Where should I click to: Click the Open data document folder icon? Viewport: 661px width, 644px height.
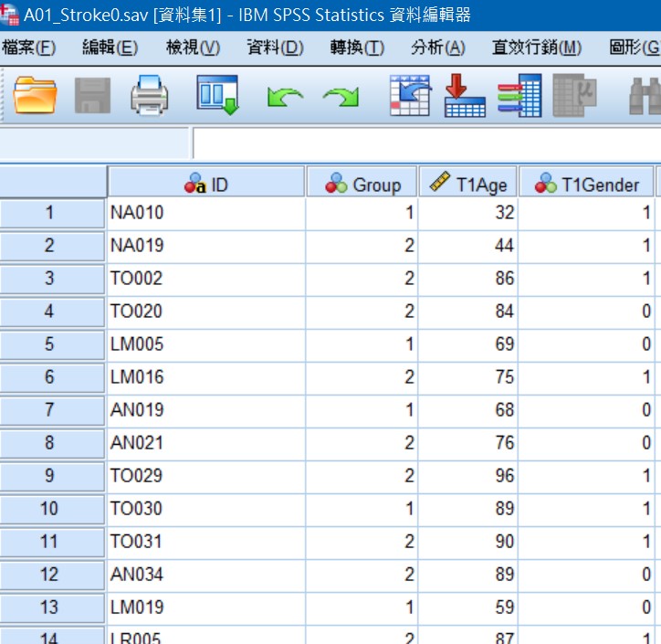pyautogui.click(x=36, y=95)
